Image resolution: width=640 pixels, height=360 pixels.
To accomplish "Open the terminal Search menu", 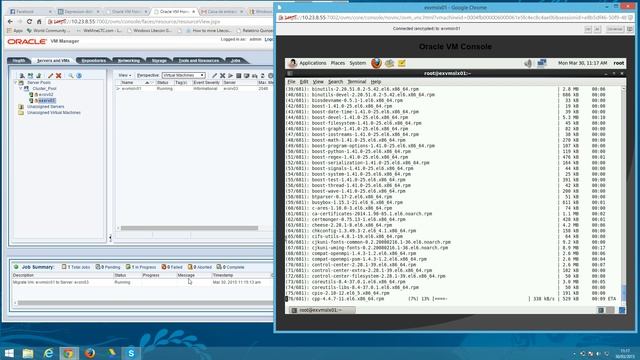I will coord(336,82).
